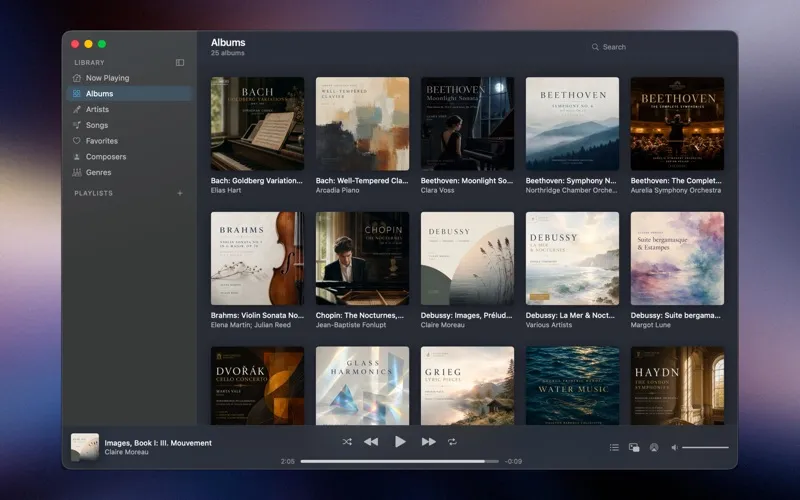Click the Now Playing house icon
Viewport: 800px width, 500px height.
coord(77,78)
